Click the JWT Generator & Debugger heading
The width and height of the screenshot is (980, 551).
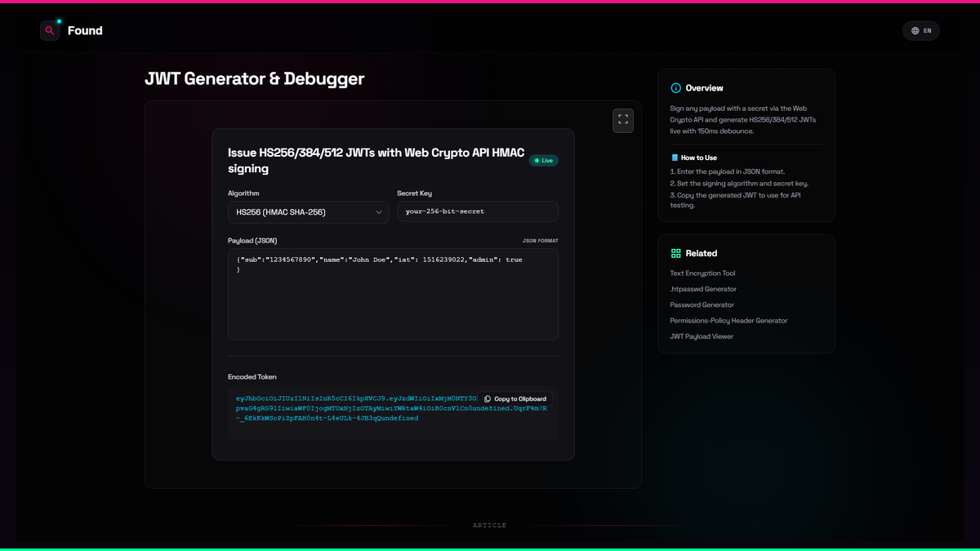pos(255,79)
